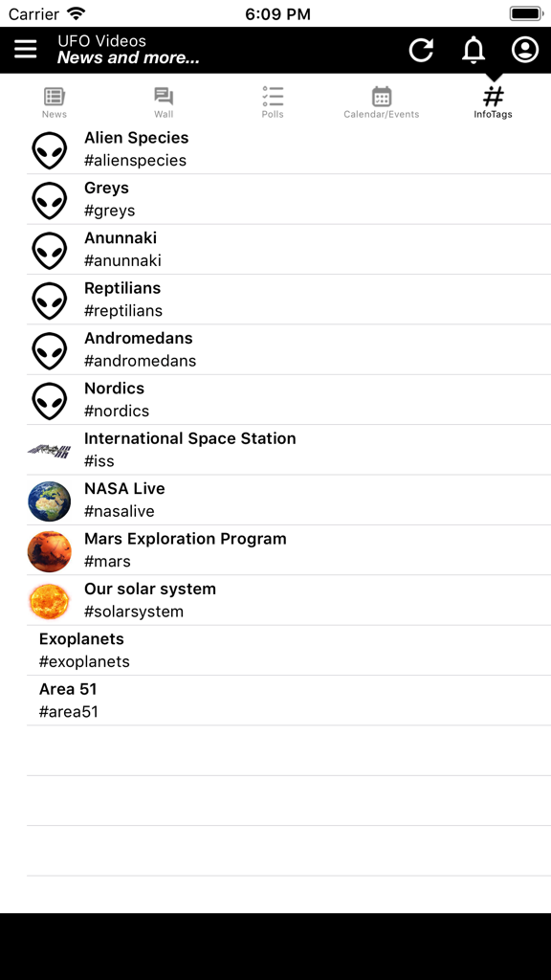This screenshot has height=980, width=551.
Task: Refresh the UFO Videos feed
Action: pyautogui.click(x=421, y=50)
